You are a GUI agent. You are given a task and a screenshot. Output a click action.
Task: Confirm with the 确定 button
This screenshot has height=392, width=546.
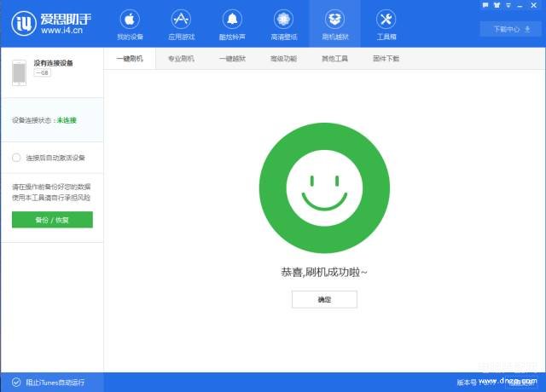324,299
